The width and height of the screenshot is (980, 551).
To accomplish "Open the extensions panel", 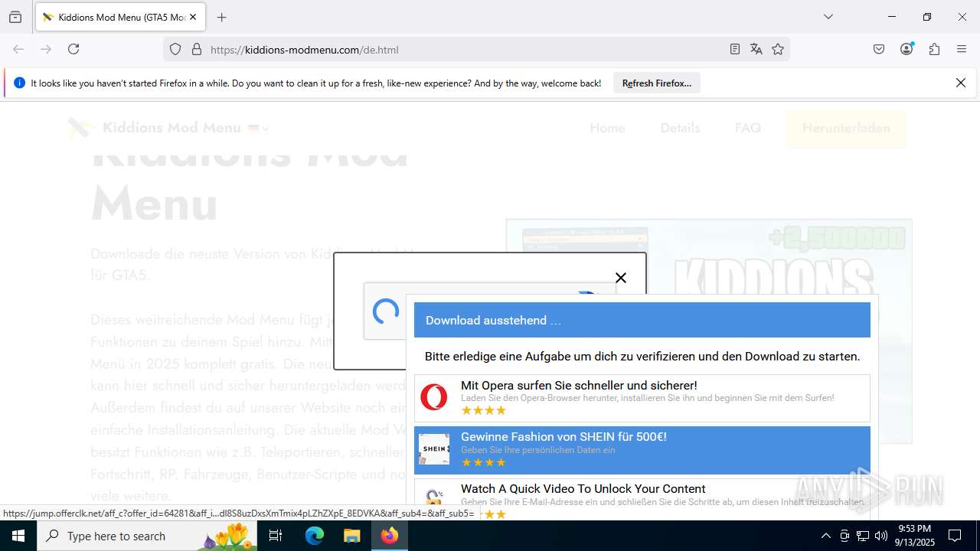I will pos(934,49).
